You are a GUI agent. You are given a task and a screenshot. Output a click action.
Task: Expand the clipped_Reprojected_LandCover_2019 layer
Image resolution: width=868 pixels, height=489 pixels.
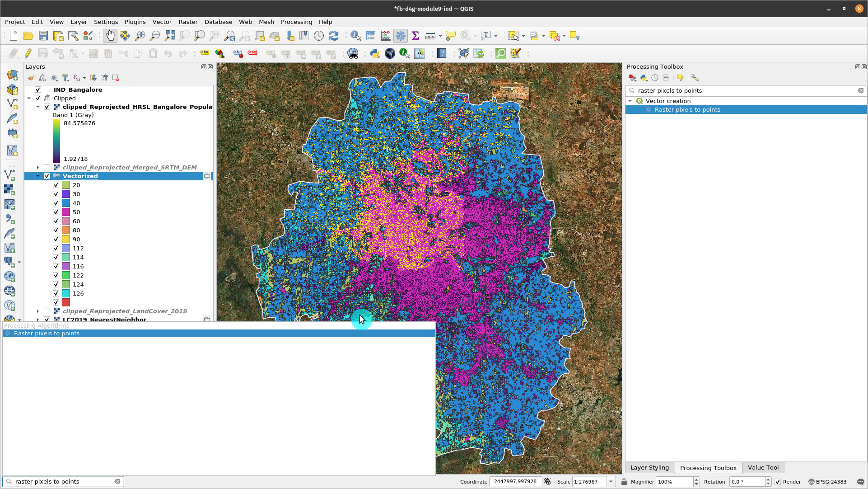pos(38,310)
